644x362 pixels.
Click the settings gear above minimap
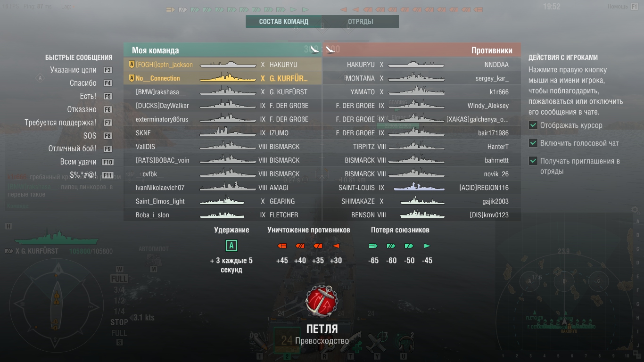click(635, 210)
